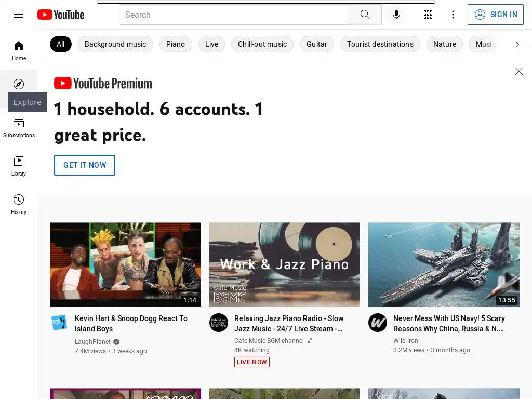This screenshot has height=399, width=532.
Task: Select the Live chip
Action: tap(212, 44)
